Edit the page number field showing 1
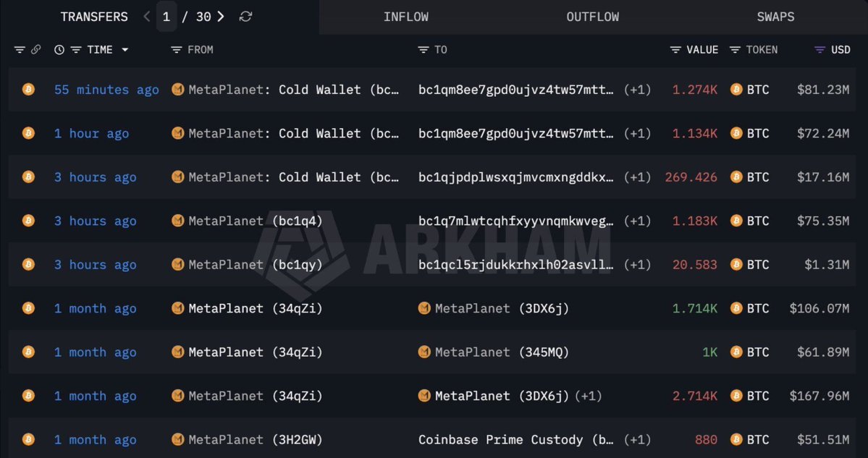Viewport: 868px width, 458px height. point(166,17)
